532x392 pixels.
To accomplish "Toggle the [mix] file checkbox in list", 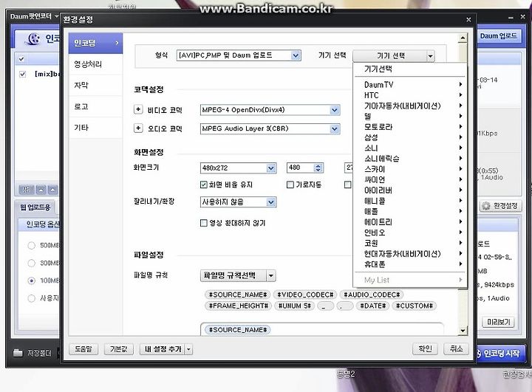I will tap(22, 74).
